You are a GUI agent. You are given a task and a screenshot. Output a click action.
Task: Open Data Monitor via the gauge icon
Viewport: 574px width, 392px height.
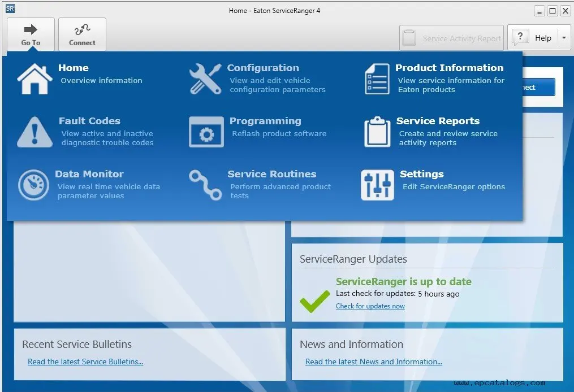(x=33, y=185)
